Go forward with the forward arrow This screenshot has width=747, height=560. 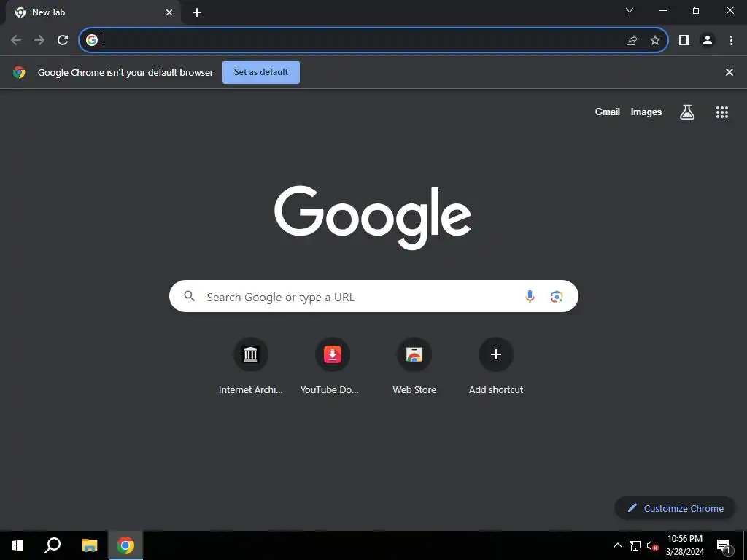[x=39, y=40]
